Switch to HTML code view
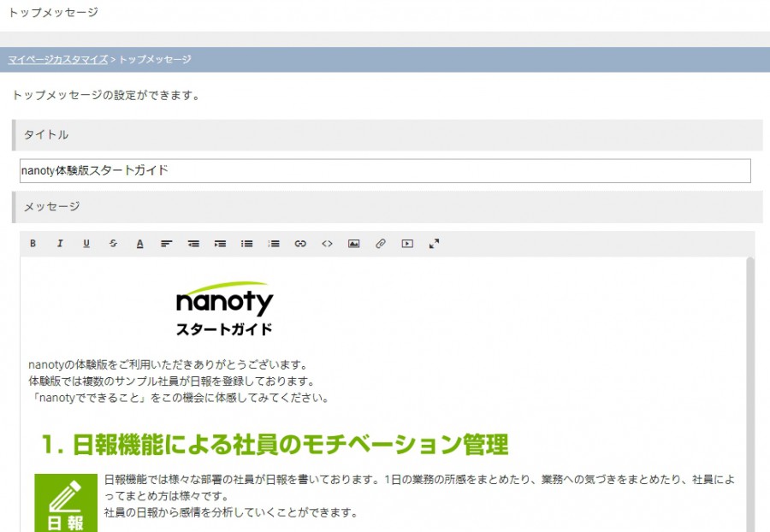This screenshot has height=532, width=770. click(327, 244)
